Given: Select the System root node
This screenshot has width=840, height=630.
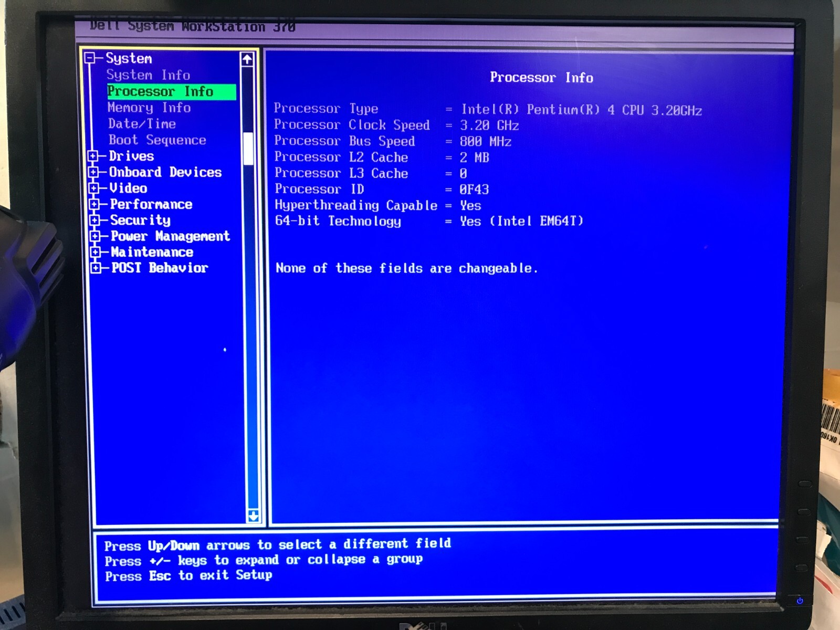Looking at the screenshot, I should pos(128,59).
